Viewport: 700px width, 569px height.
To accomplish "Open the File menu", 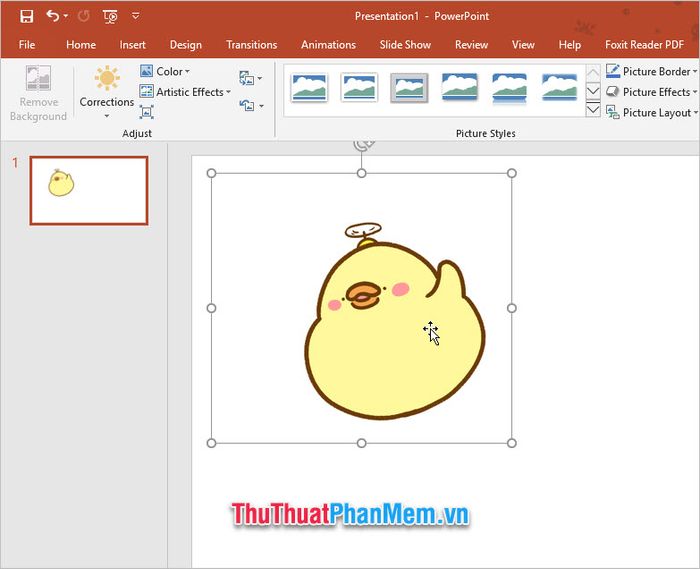I will 27,45.
